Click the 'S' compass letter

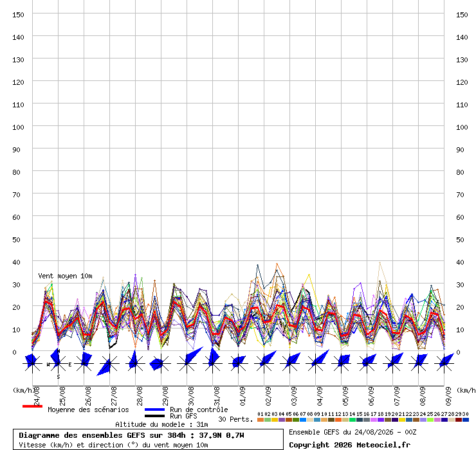(59, 377)
